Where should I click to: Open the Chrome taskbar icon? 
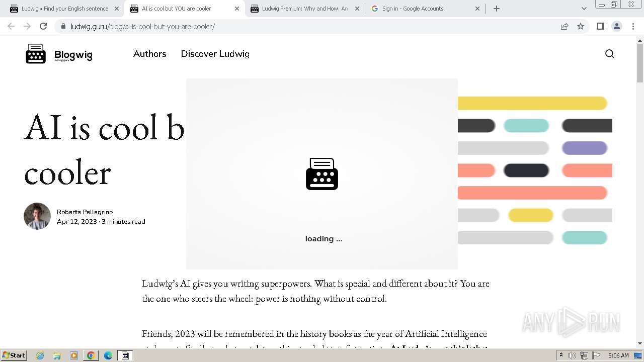click(91, 355)
